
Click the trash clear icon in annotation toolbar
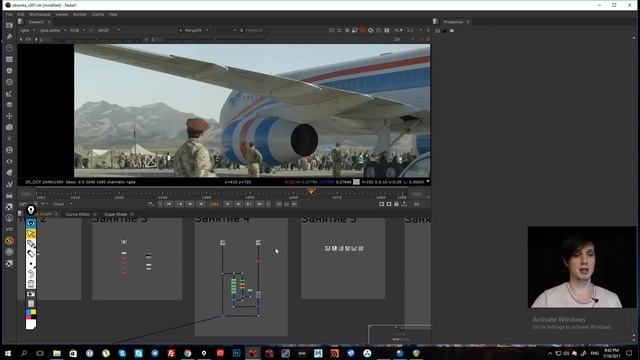click(x=31, y=284)
